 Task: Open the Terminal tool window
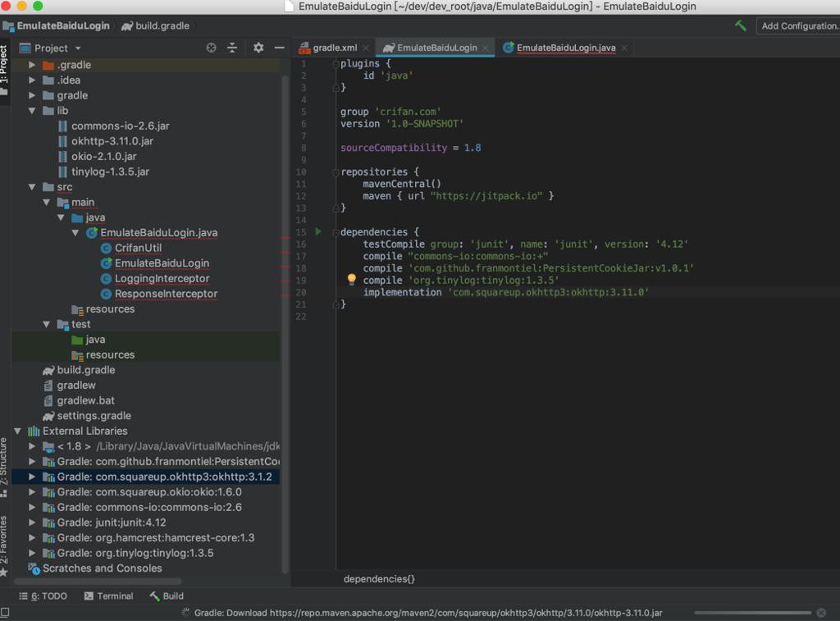point(108,596)
